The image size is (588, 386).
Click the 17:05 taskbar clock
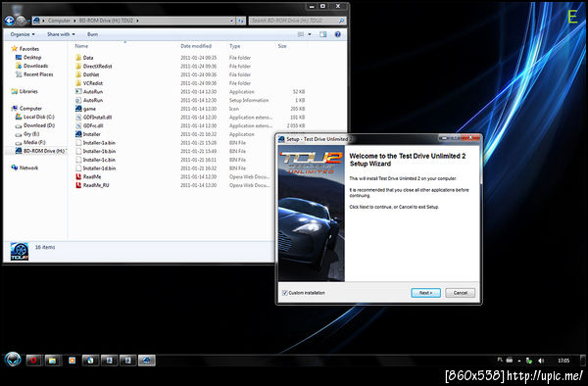point(563,361)
